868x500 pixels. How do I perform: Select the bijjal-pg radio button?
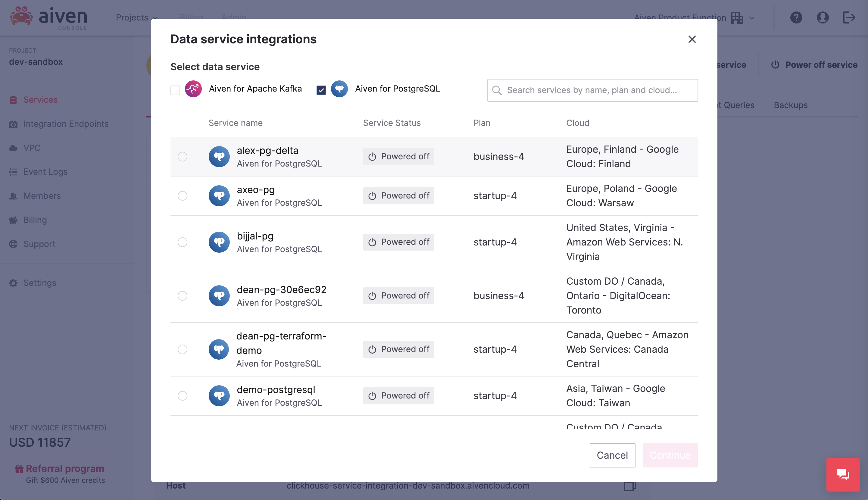click(x=182, y=242)
